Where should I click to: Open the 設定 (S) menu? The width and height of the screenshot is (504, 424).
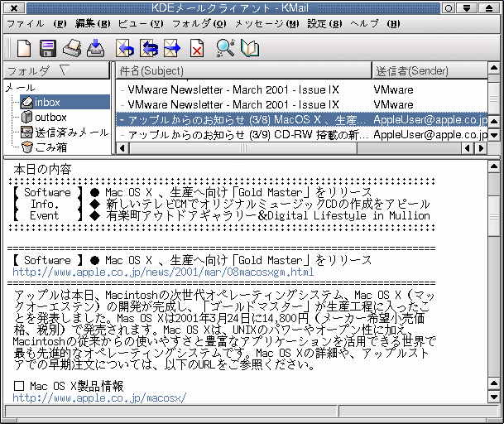tap(324, 24)
